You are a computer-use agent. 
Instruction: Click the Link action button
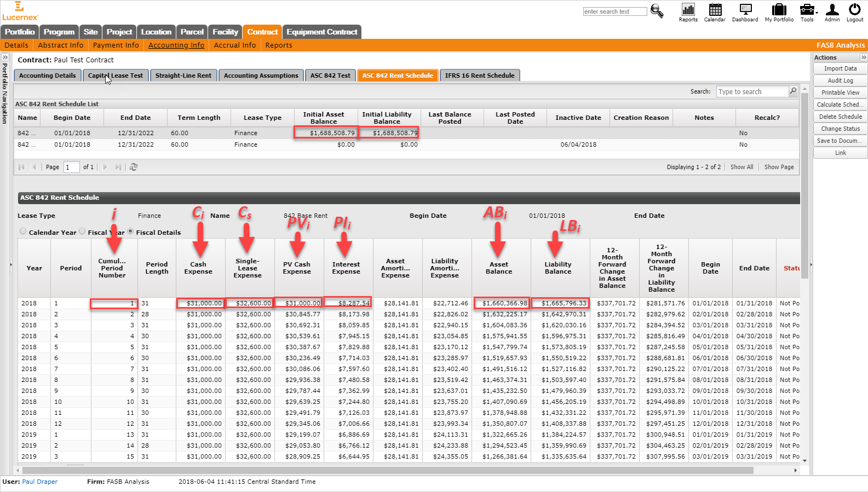(x=840, y=153)
